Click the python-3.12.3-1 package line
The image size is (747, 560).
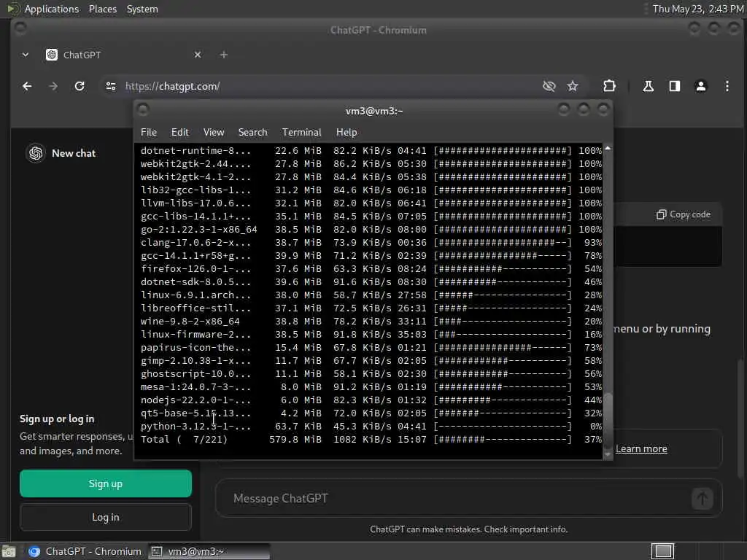point(371,427)
